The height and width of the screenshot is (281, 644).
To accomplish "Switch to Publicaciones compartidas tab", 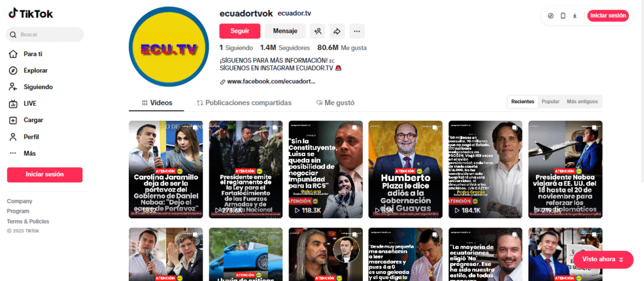I will [x=245, y=102].
